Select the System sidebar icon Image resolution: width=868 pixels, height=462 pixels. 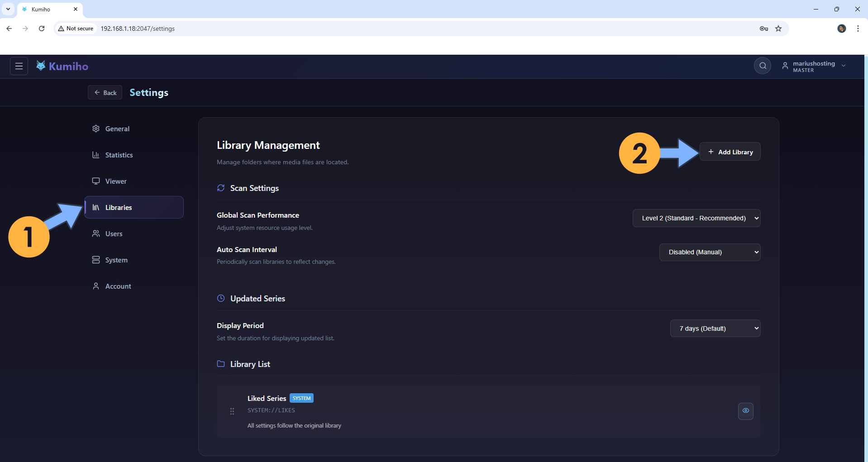(95, 260)
